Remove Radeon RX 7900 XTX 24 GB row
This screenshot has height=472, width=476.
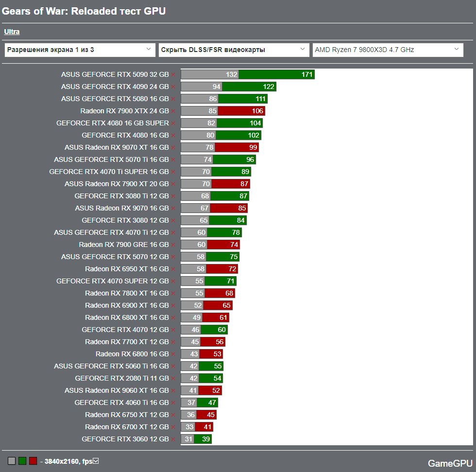pyautogui.click(x=173, y=111)
